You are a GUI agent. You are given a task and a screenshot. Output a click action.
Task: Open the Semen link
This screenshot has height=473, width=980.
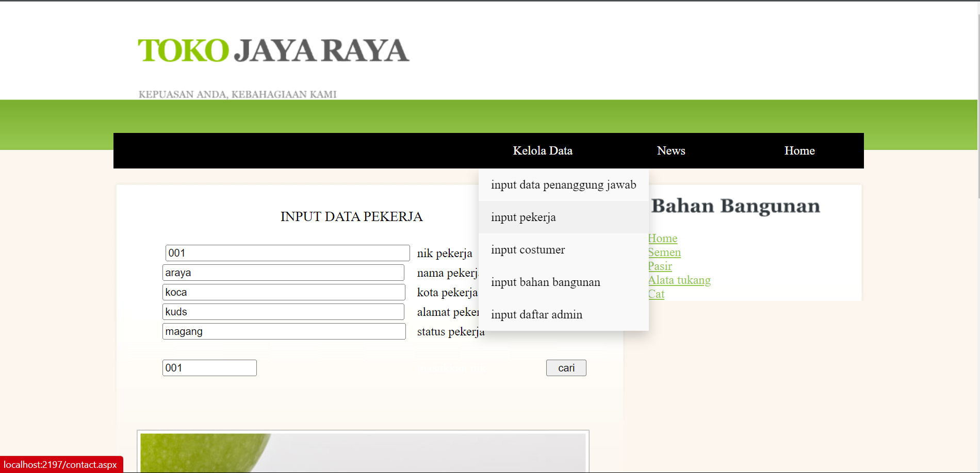point(664,252)
